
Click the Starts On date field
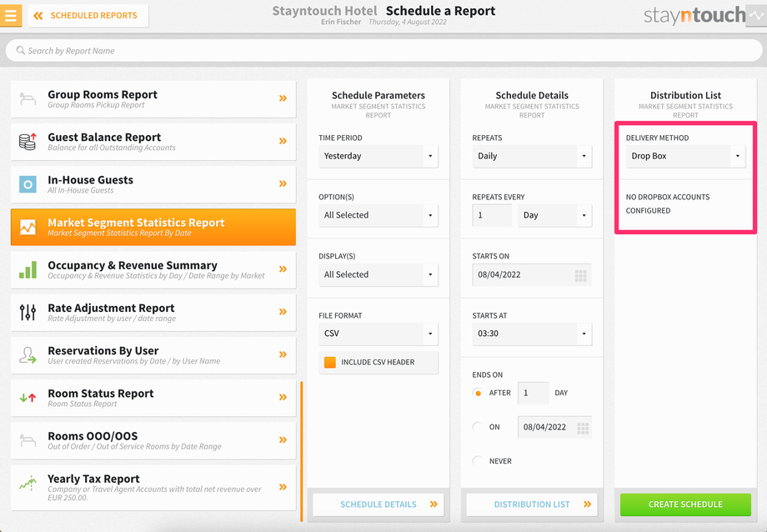(532, 274)
